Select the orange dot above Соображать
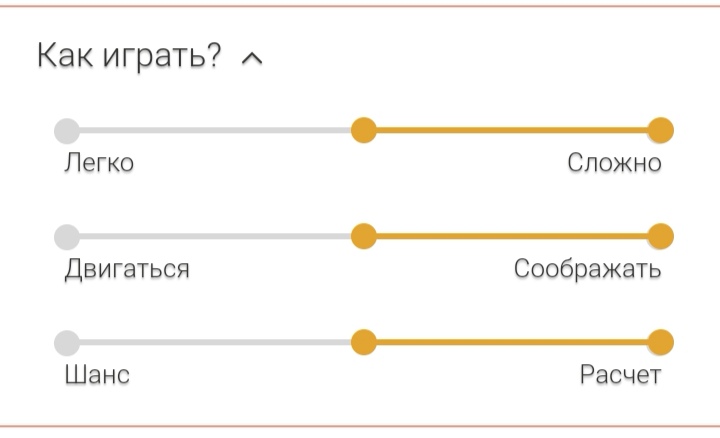 [660, 237]
